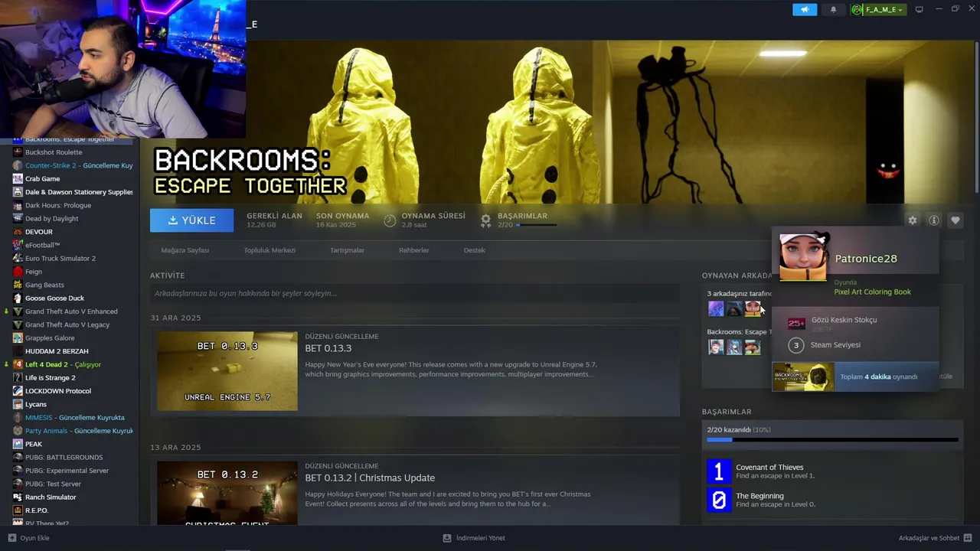Click the achievements gear icon beside BAŞARIMLAR
The image size is (980, 551).
pos(485,220)
